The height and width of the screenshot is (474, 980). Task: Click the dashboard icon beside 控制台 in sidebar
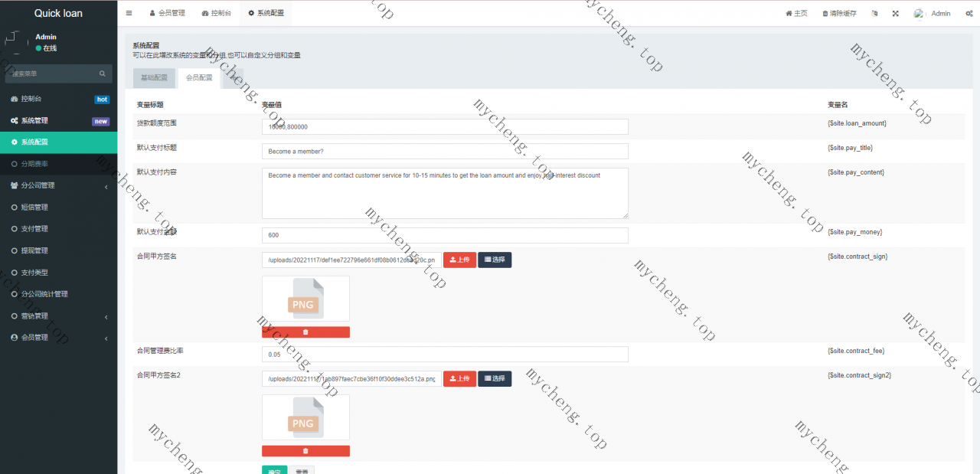(x=14, y=99)
